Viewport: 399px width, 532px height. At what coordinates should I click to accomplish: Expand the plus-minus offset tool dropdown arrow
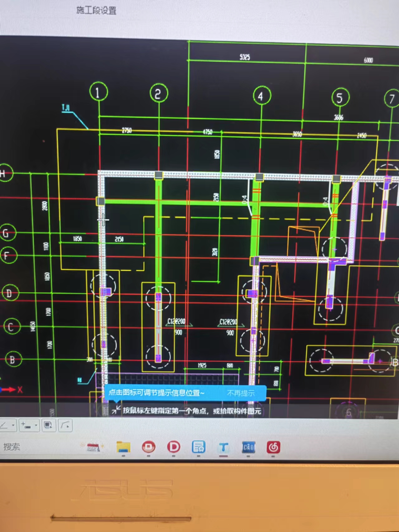(36, 425)
